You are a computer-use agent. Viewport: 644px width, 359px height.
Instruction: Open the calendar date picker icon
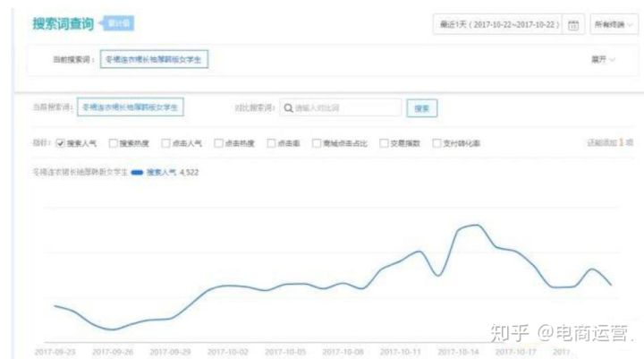point(572,25)
